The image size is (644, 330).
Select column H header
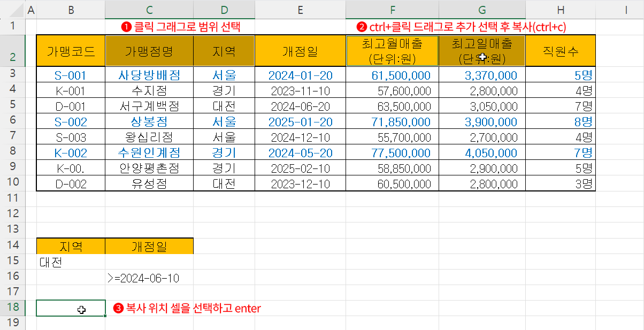[561, 9]
